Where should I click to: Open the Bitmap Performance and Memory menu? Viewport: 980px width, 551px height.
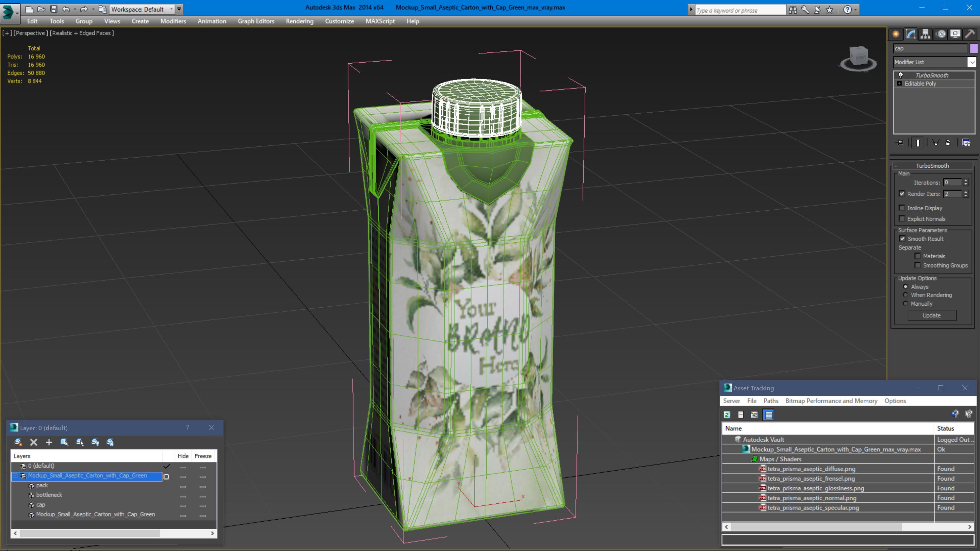point(831,401)
